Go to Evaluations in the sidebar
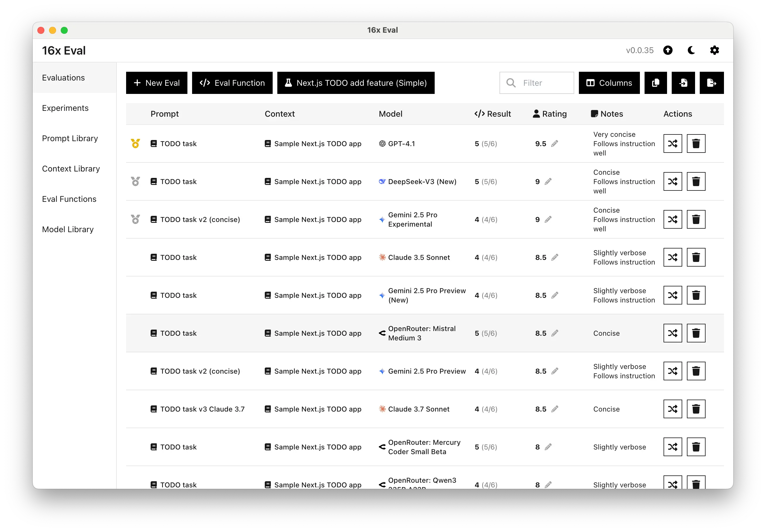 (74, 78)
